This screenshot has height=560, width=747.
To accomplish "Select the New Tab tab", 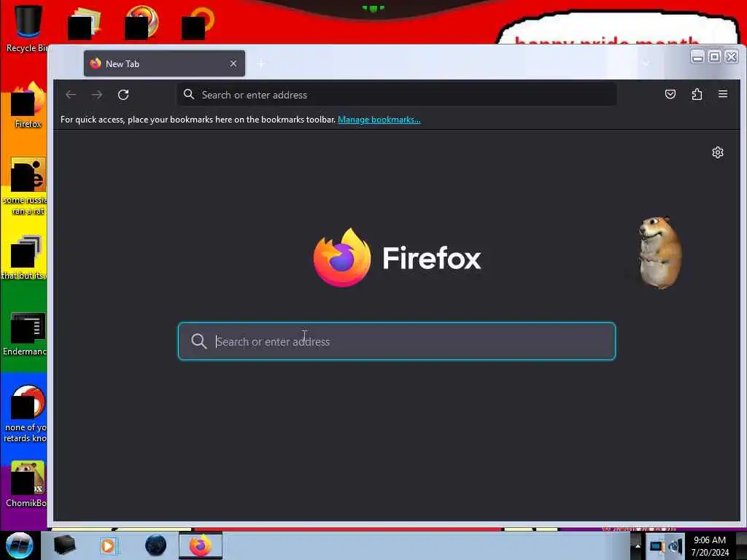I will pyautogui.click(x=164, y=63).
